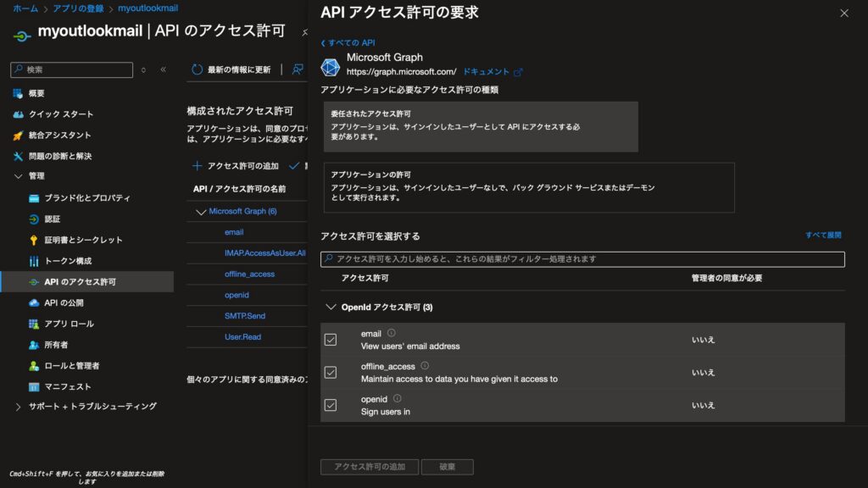Click the Discard button
The height and width of the screenshot is (488, 868).
click(x=447, y=467)
